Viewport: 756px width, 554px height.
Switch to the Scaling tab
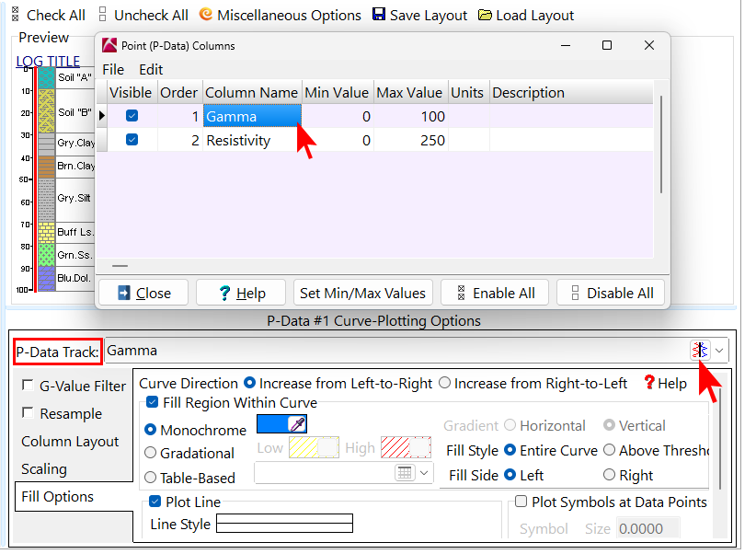44,468
